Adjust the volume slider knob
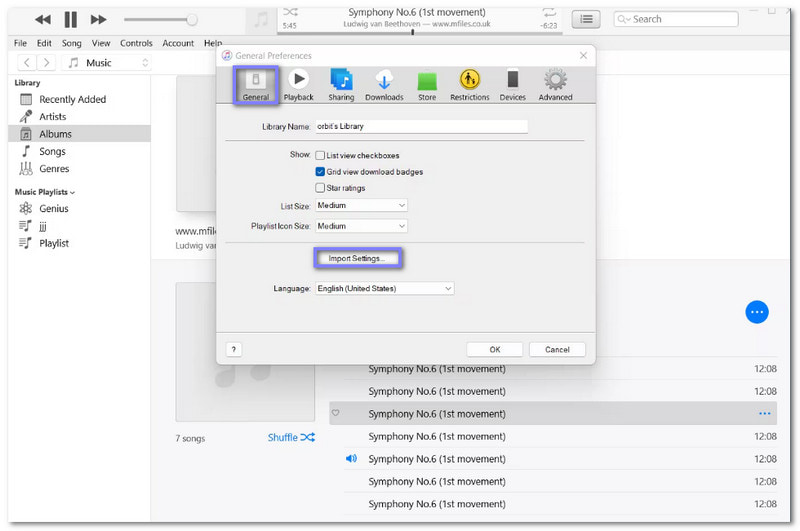The image size is (800, 531). pyautogui.click(x=192, y=20)
